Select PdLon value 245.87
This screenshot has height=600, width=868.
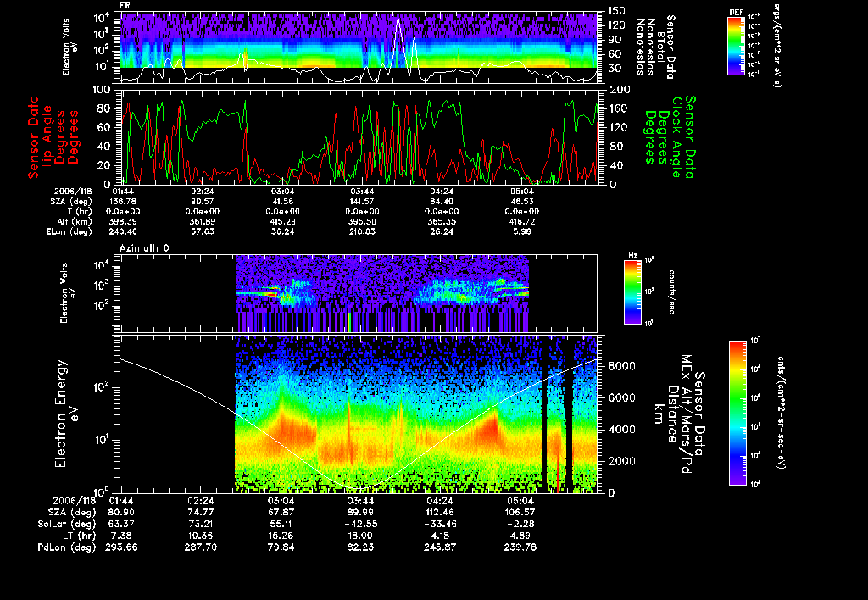tap(440, 547)
